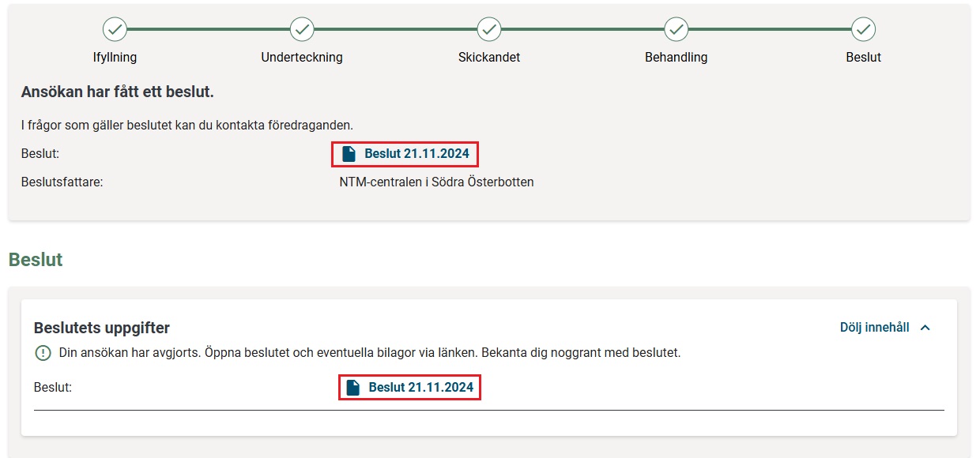Open 'Beslut 21.11.2024' link above Beslutsfattare
Screen dimensions: 980x458
[x=416, y=154]
